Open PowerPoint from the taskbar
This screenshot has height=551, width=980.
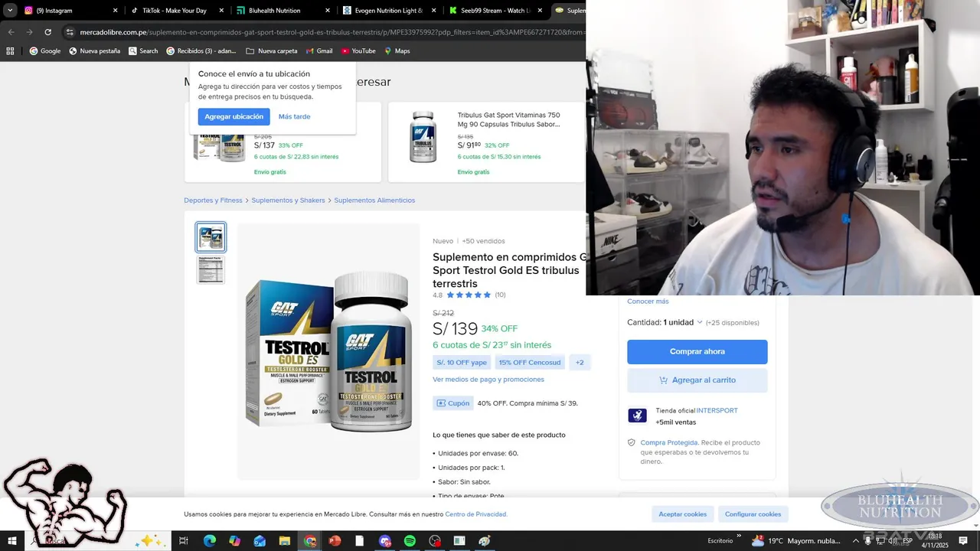(335, 541)
